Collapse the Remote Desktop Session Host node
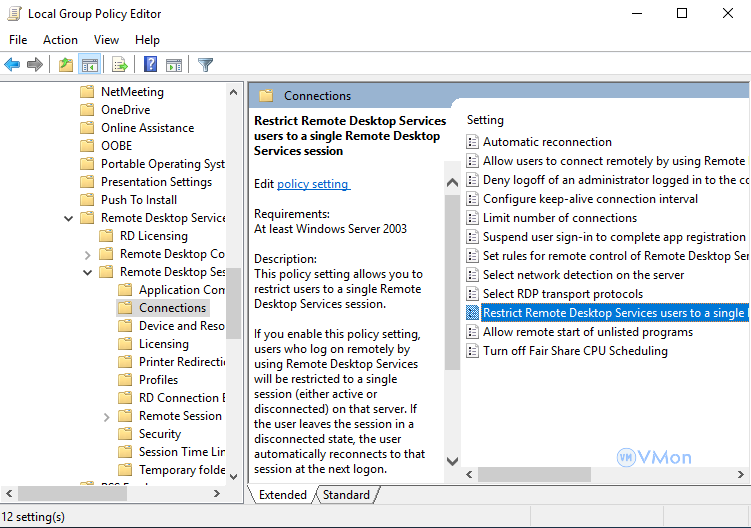Screen dimensions: 751x528 pyautogui.click(x=88, y=272)
